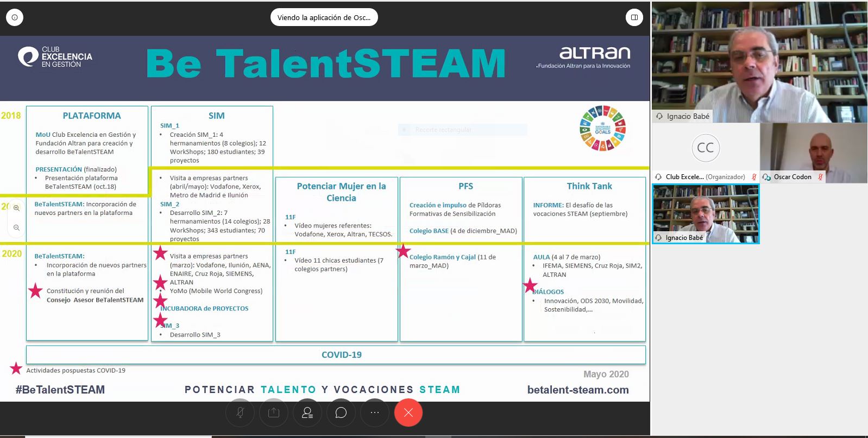Image resolution: width=868 pixels, height=438 pixels.
Task: Click the 'DIÁLOGOS' label
Action: click(549, 292)
